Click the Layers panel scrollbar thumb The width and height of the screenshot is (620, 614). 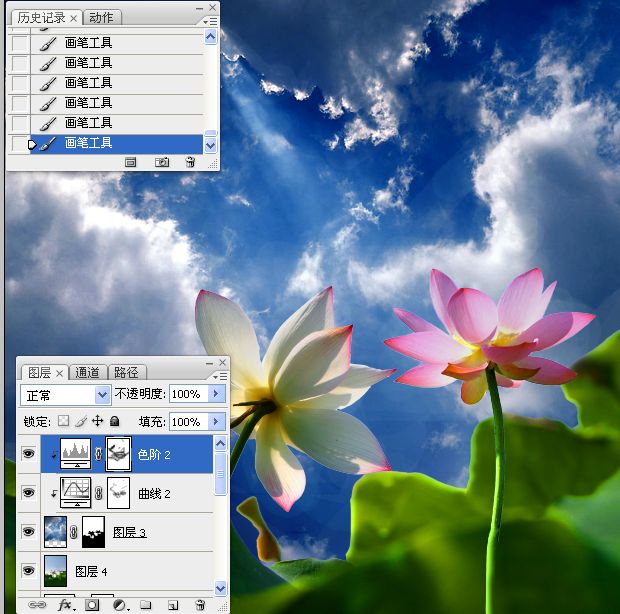point(220,473)
